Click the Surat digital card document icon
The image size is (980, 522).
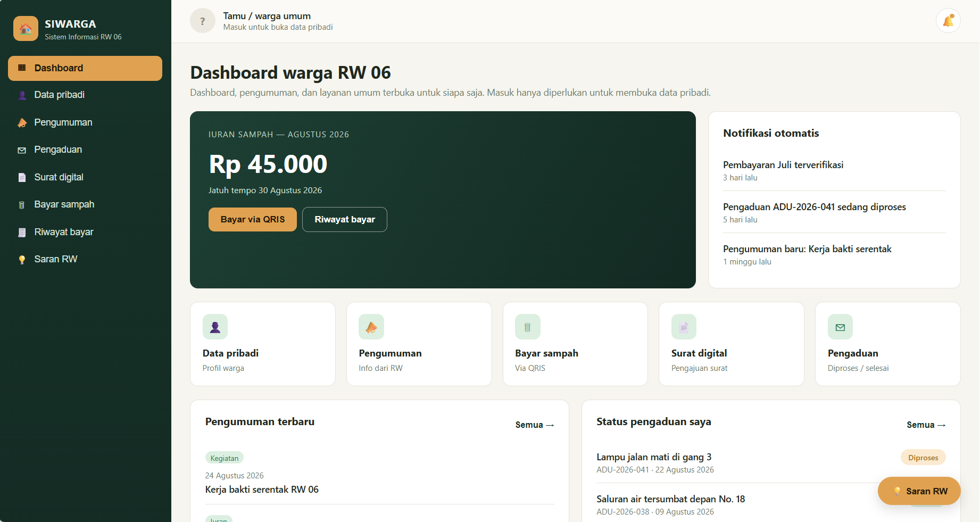(684, 327)
